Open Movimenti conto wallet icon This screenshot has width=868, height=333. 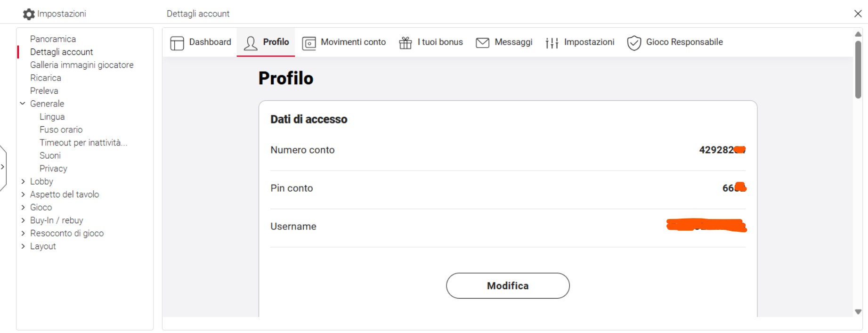309,43
